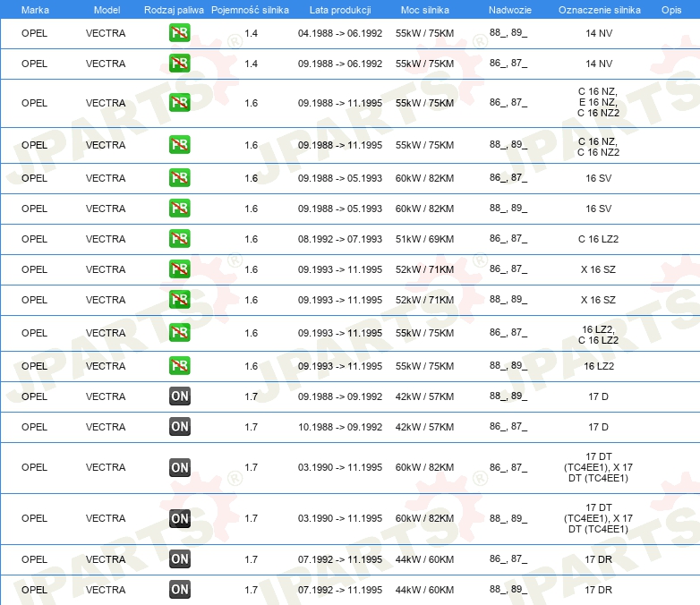
Task: Click petrol icon in the row with only 16 LZ2
Action: (x=179, y=366)
